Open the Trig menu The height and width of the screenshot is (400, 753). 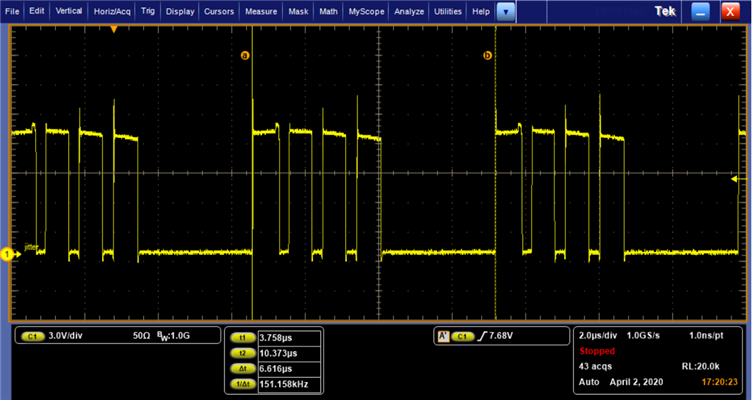pyautogui.click(x=148, y=11)
